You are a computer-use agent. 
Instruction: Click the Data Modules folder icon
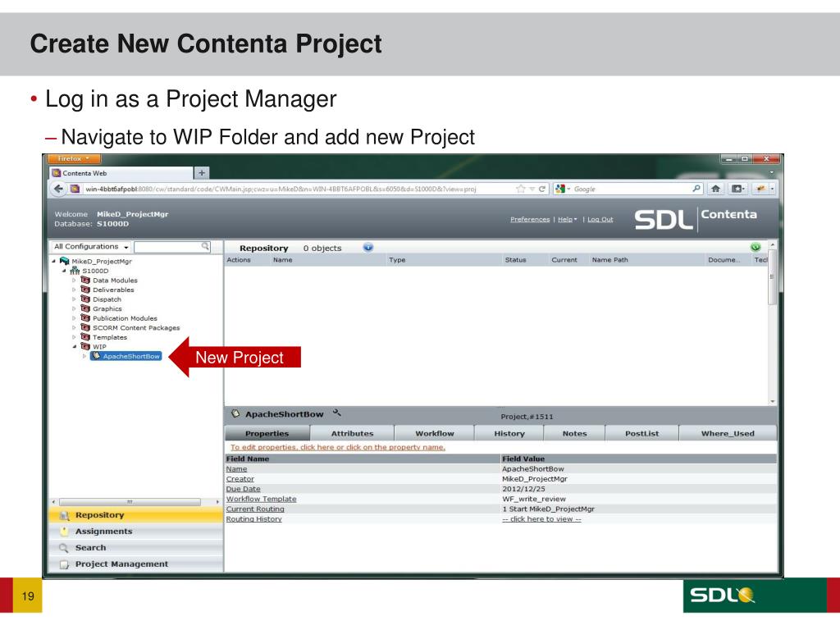tap(85, 280)
